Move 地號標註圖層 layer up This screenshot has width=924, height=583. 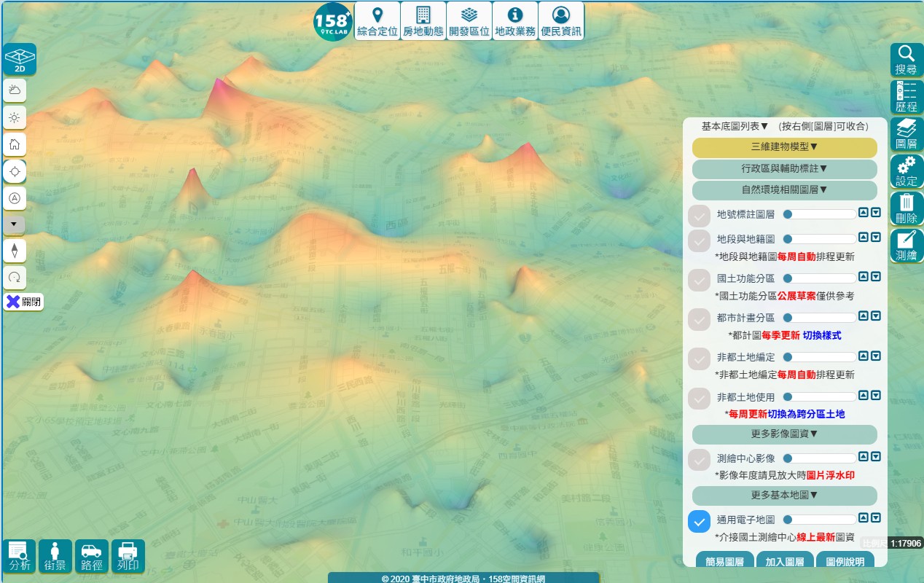864,214
